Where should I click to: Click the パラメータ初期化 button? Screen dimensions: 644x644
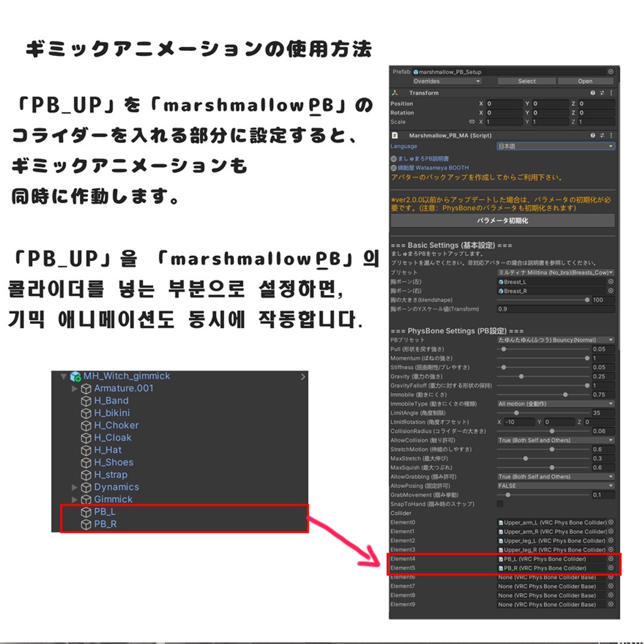(x=502, y=221)
